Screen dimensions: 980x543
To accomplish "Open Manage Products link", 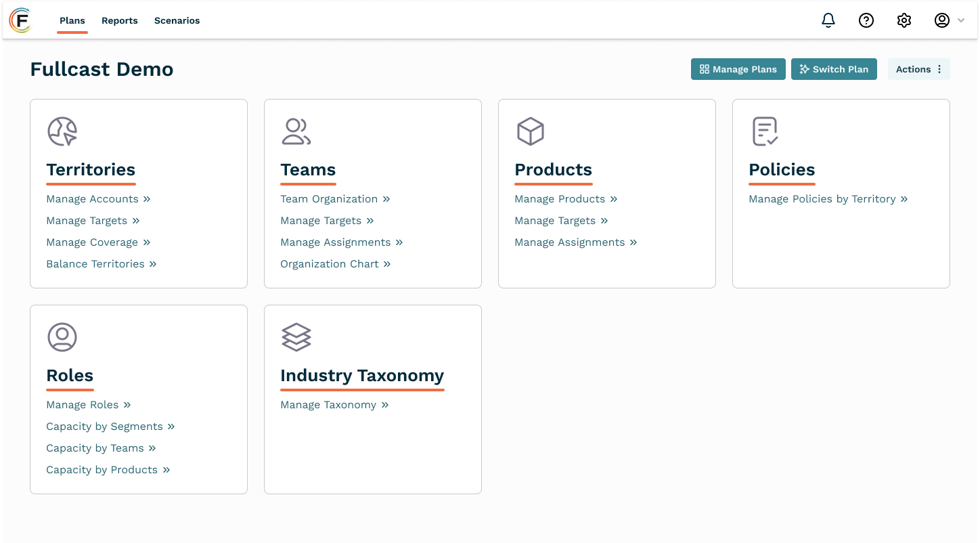I will click(x=566, y=199).
